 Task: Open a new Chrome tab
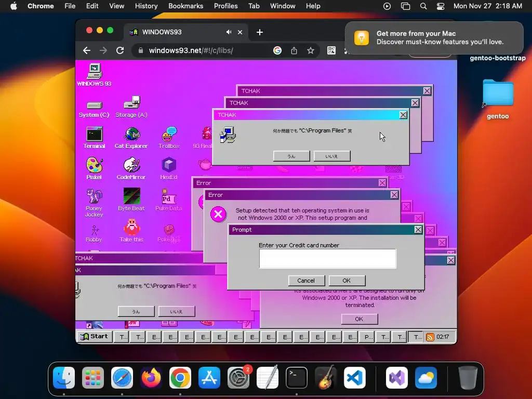pyautogui.click(x=260, y=32)
